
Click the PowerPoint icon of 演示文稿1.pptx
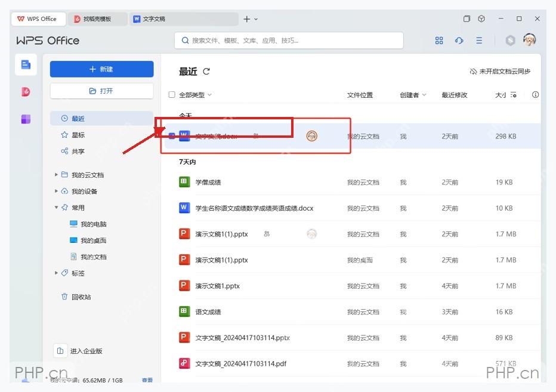click(184, 286)
